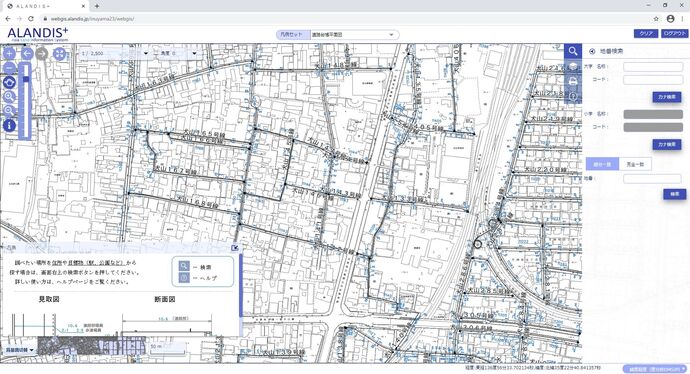The image size is (690, 374).
Task: Activate the info identify tool
Action: pos(10,125)
